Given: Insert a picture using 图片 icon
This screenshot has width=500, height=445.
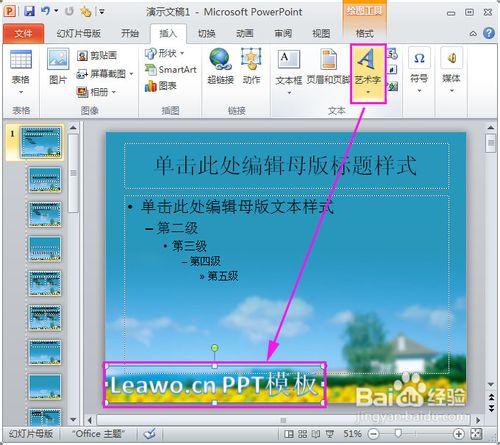Looking at the screenshot, I should click(58, 59).
